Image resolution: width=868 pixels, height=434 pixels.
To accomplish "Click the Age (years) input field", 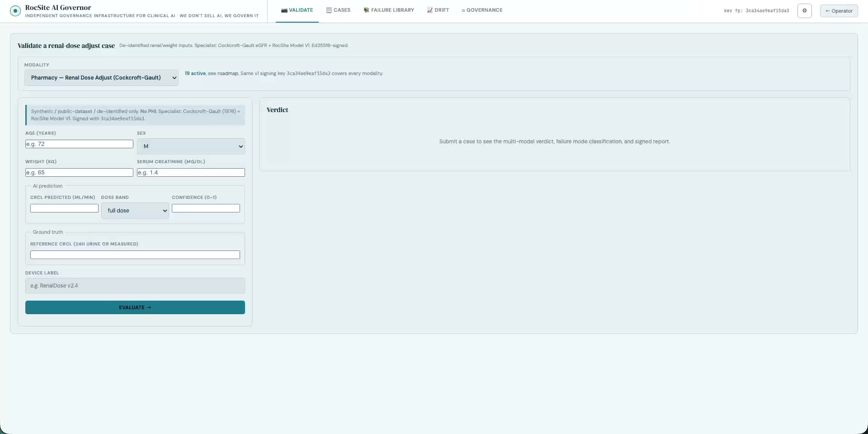I will (x=79, y=144).
